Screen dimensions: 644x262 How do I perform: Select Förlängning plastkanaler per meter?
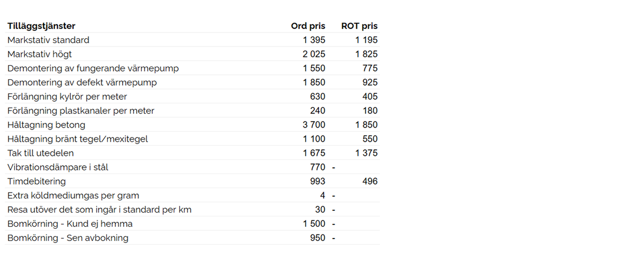pyautogui.click(x=81, y=111)
